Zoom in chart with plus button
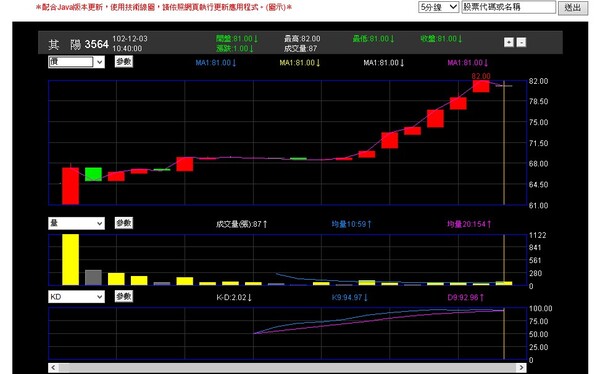600x374 pixels. (x=509, y=42)
